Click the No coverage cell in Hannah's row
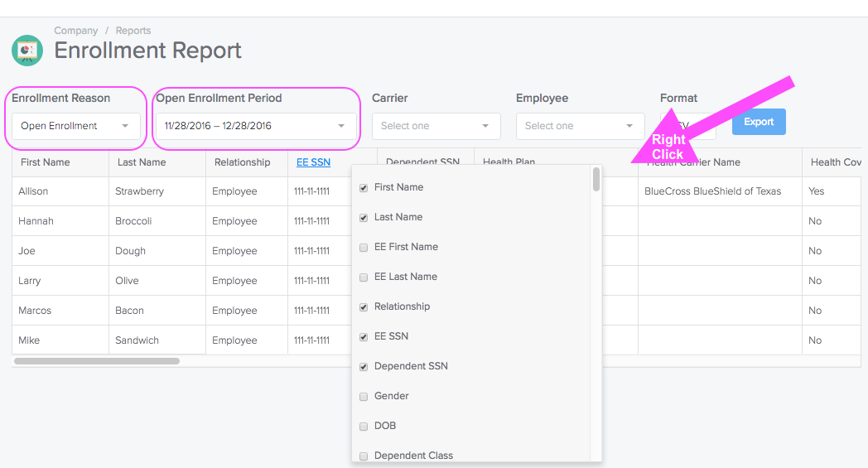The height and width of the screenshot is (468, 868). 832,221
